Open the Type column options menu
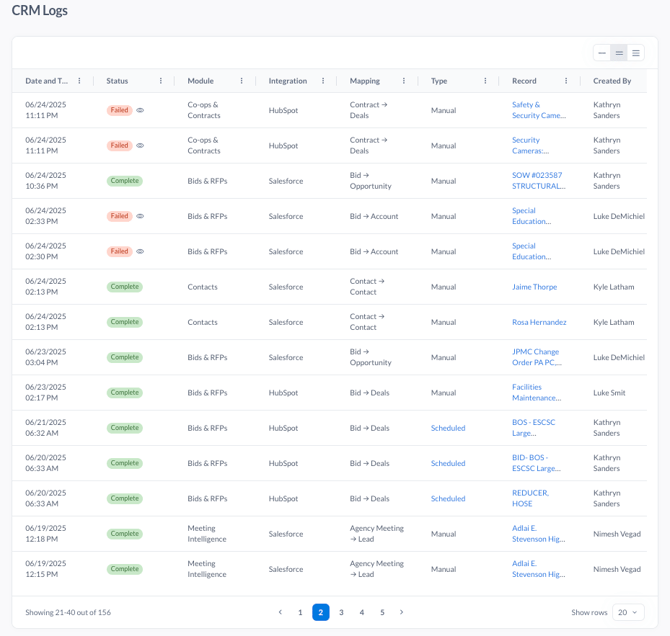Viewport: 670px width, 636px height. [485, 81]
